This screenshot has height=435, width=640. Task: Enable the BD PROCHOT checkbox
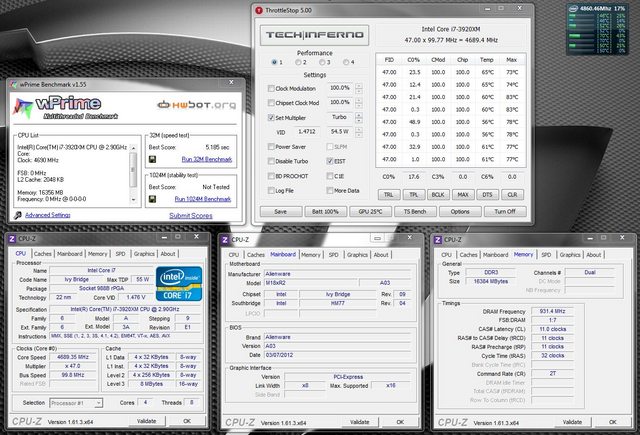(271, 176)
